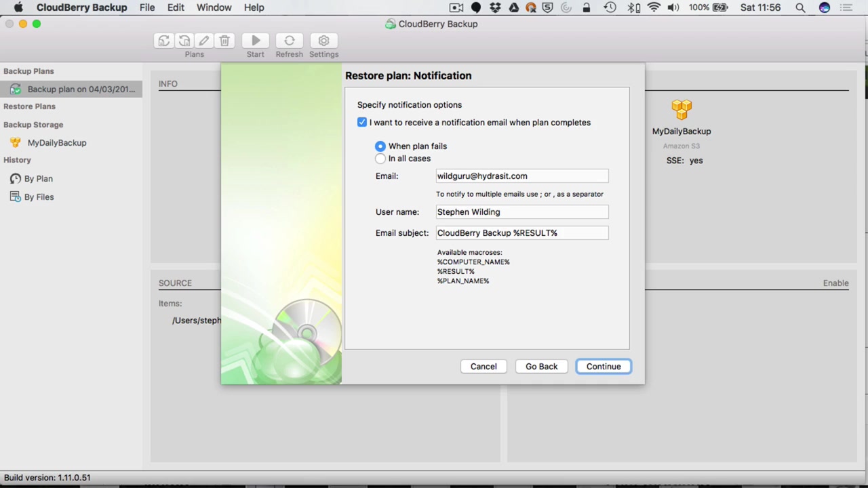Open Settings via the gear icon
The image size is (868, 488).
point(324,41)
